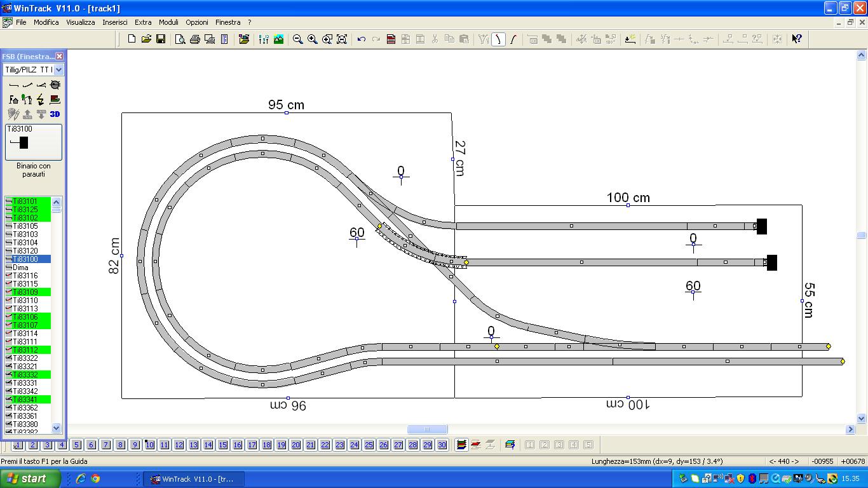This screenshot has width=868, height=488.
Task: Click the vertical scrollbar down arrow
Action: pyautogui.click(x=862, y=419)
